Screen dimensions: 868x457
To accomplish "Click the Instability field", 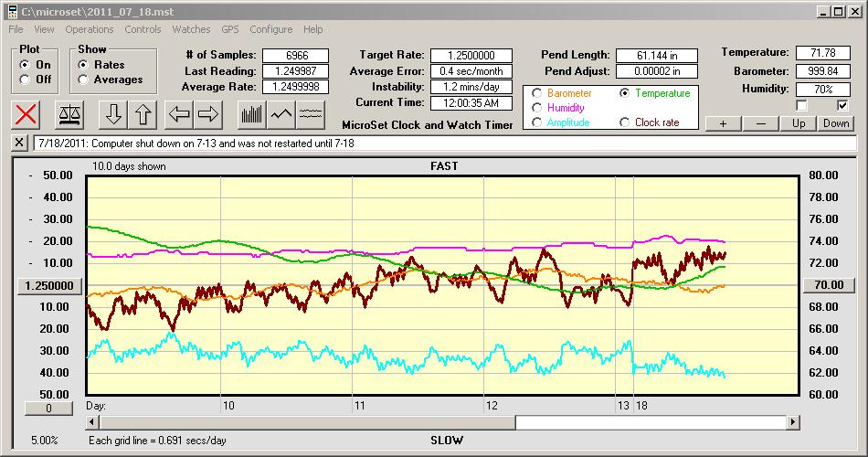I will (471, 87).
